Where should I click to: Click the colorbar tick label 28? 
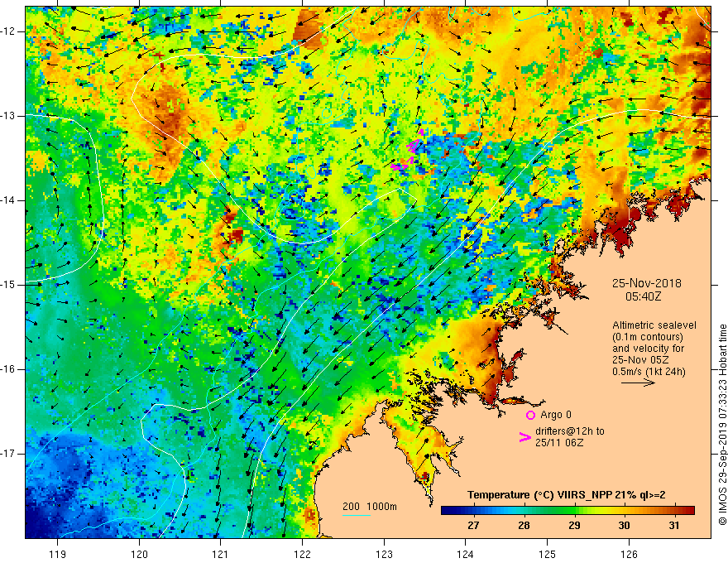[x=524, y=526]
